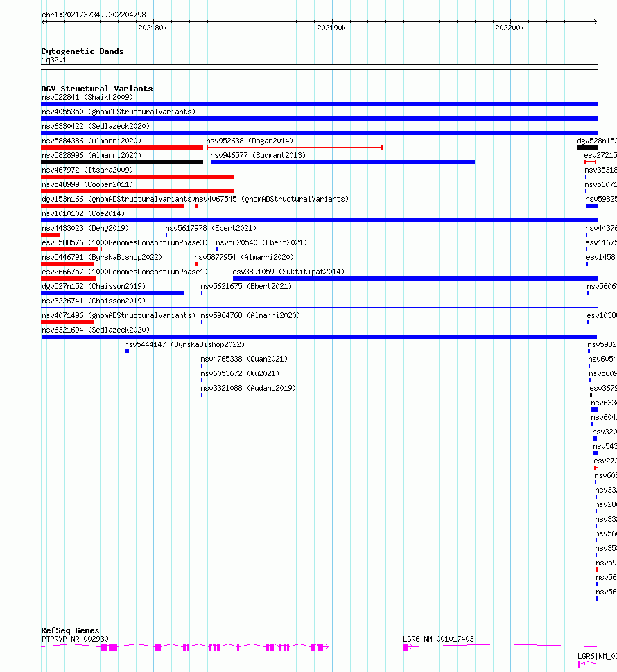Open the nsv5617978 (Ebert2021) label
Viewport: 617px width, 672px height.
(211, 229)
